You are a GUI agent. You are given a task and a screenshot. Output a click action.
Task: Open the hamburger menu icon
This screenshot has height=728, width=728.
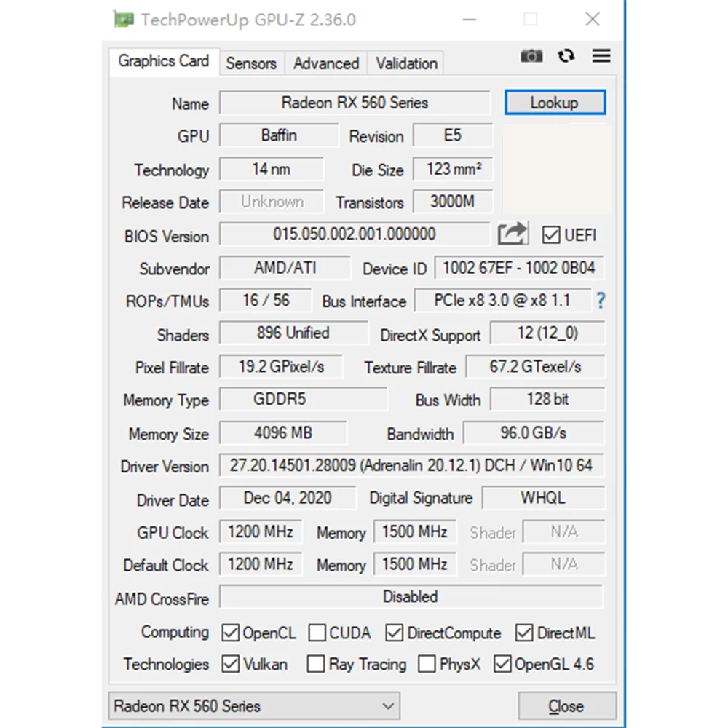(601, 56)
